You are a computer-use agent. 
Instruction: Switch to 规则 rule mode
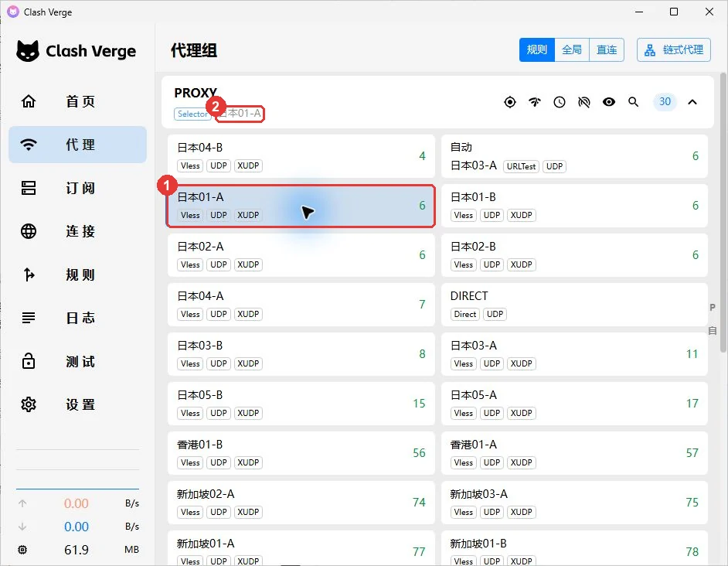click(536, 49)
